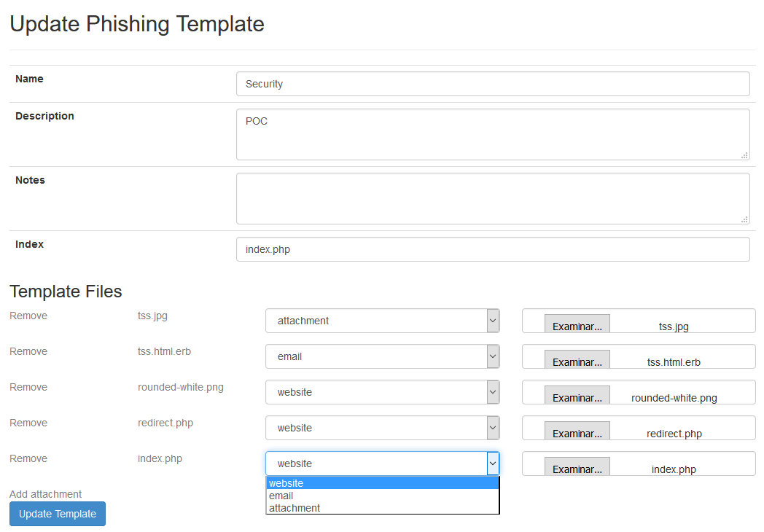Click the Index field containing index.php
The image size is (764, 532).
click(x=493, y=249)
